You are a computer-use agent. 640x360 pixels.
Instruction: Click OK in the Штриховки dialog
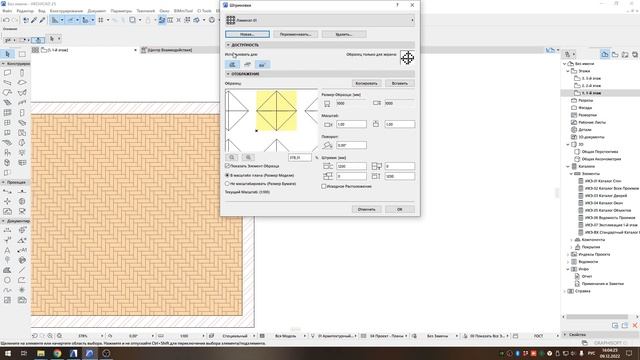[400, 209]
